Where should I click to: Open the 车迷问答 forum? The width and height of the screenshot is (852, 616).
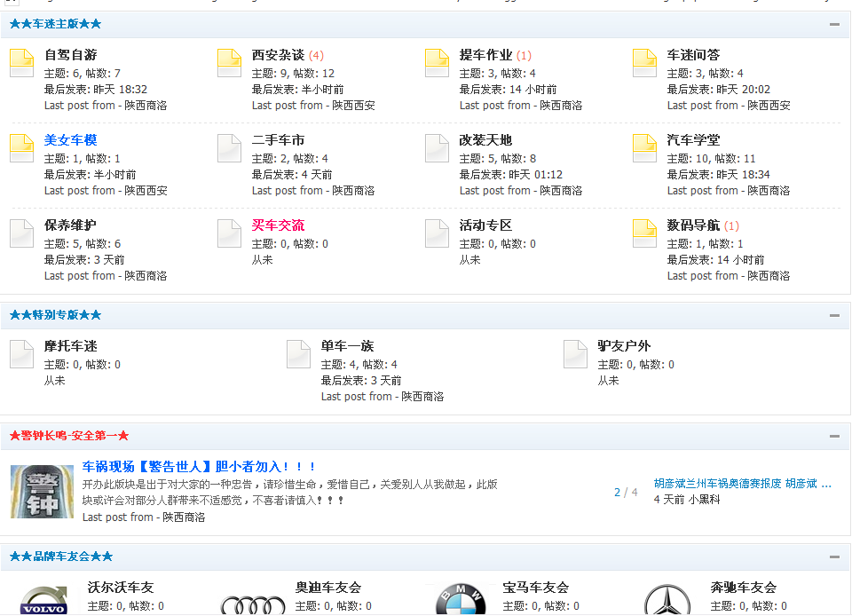tap(693, 55)
